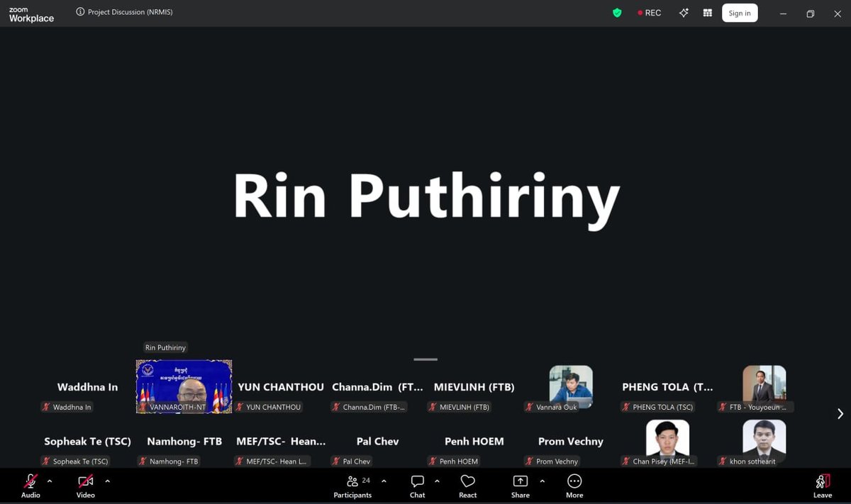Open meeting info icon beside Project Discussion
This screenshot has height=504, width=851.
tap(80, 12)
